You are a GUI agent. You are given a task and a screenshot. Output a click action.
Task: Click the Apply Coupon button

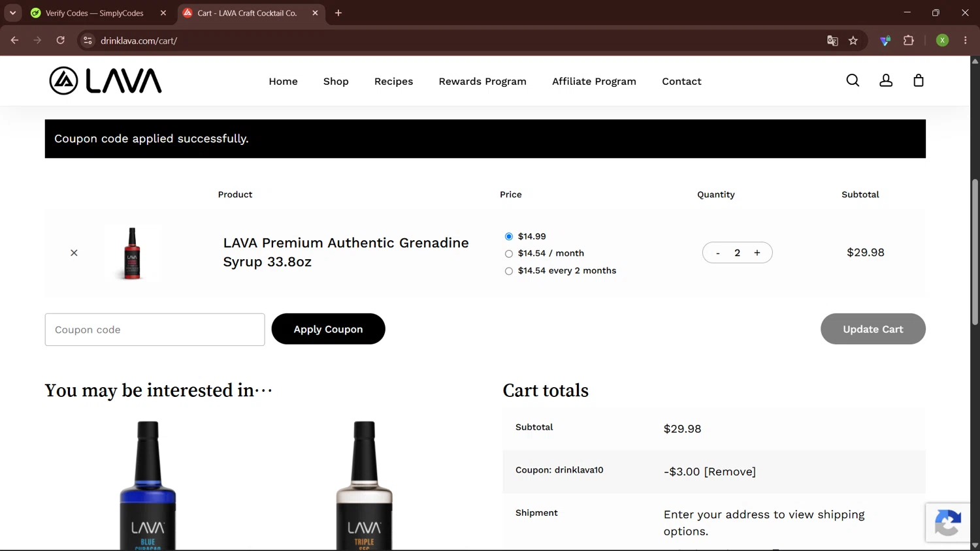pos(328,329)
